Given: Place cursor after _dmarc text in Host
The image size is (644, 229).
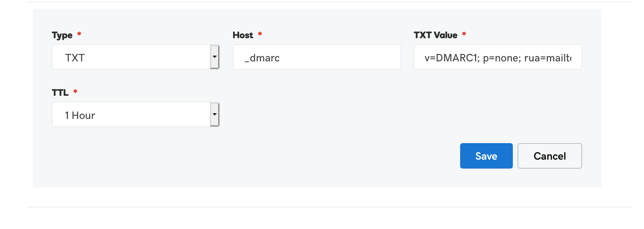Looking at the screenshot, I should coord(280,58).
